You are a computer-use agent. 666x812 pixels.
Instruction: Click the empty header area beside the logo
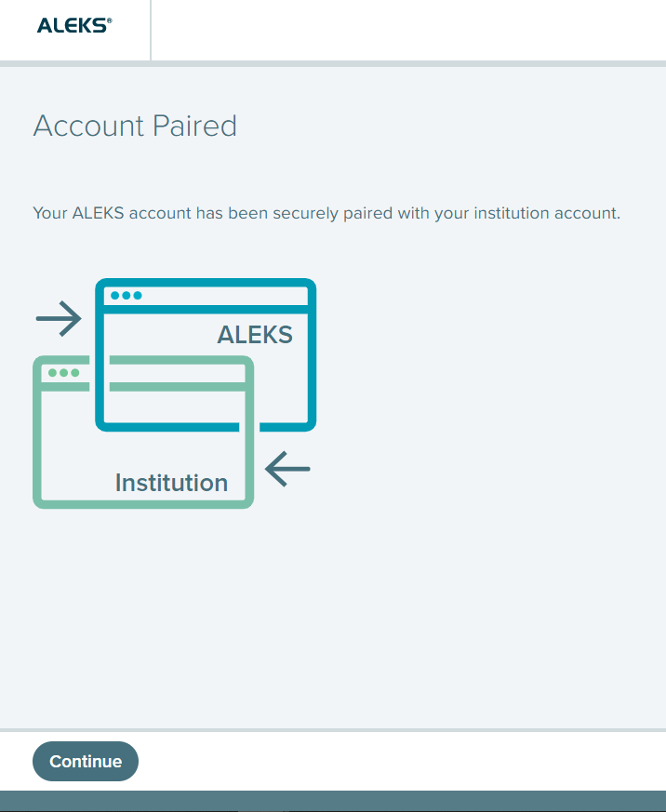pos(408,30)
